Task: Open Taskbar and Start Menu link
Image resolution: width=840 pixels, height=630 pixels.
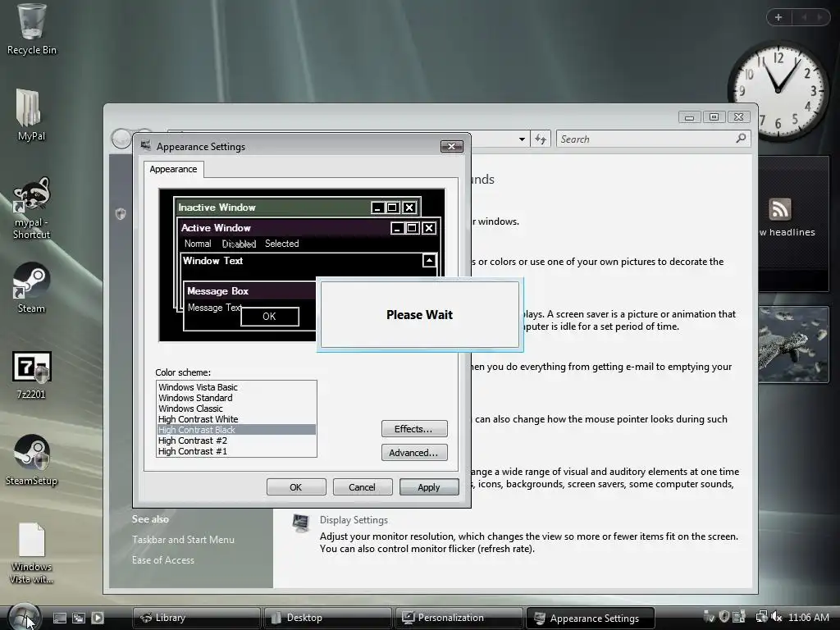Action: [183, 540]
